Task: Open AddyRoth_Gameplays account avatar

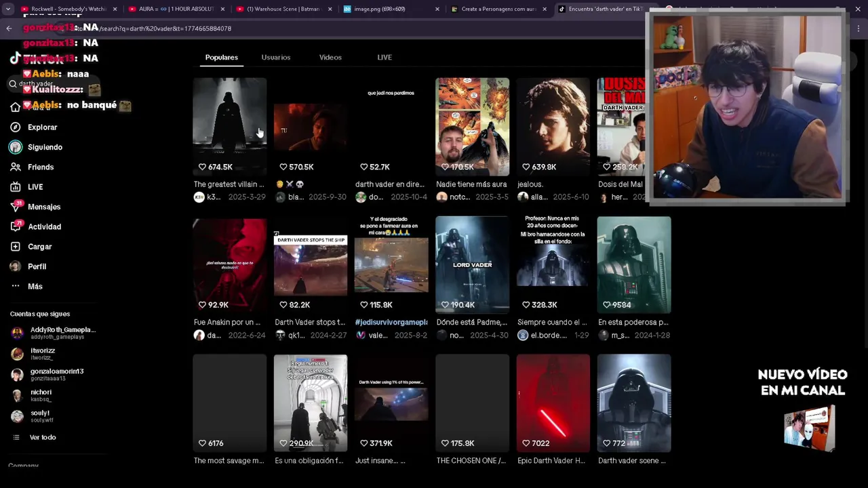Action: tap(17, 333)
